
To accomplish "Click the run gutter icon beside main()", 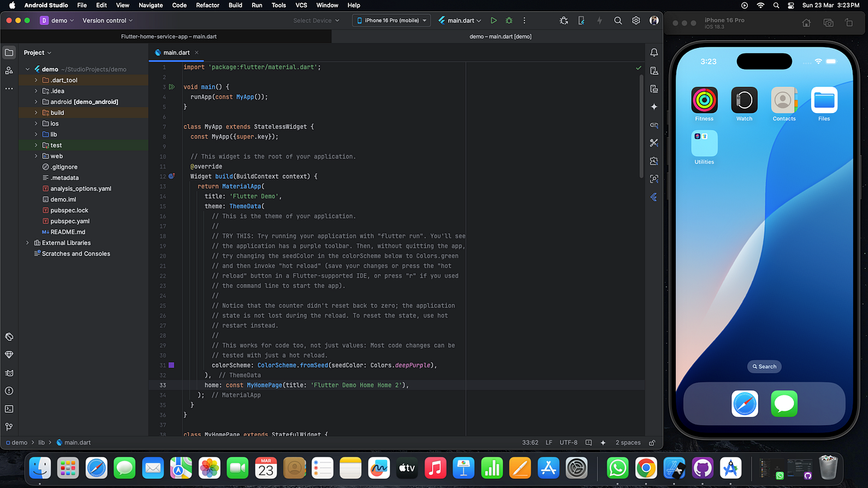I will 172,87.
